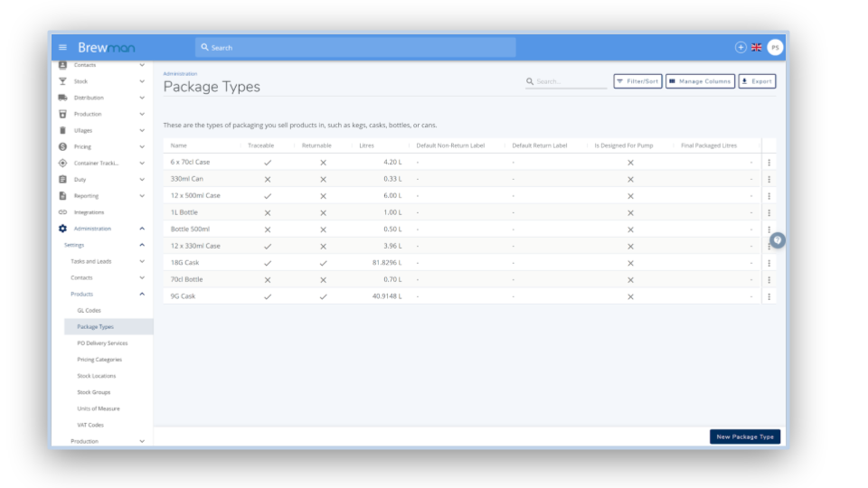Click the Export button
The image size is (868, 488).
coord(757,81)
